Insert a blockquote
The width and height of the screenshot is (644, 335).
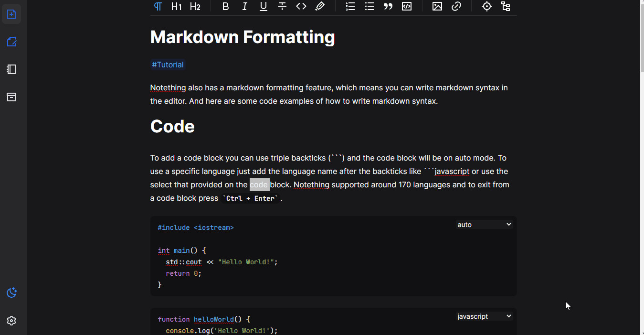tap(388, 6)
